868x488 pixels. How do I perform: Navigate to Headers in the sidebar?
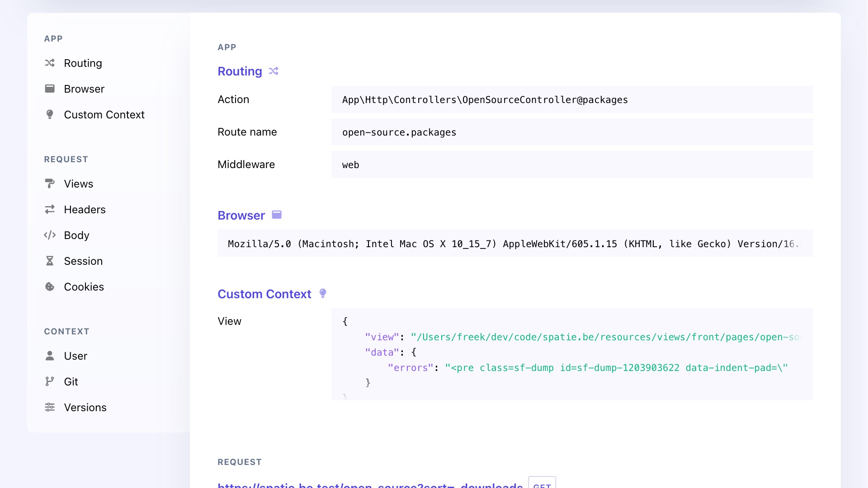(x=85, y=209)
